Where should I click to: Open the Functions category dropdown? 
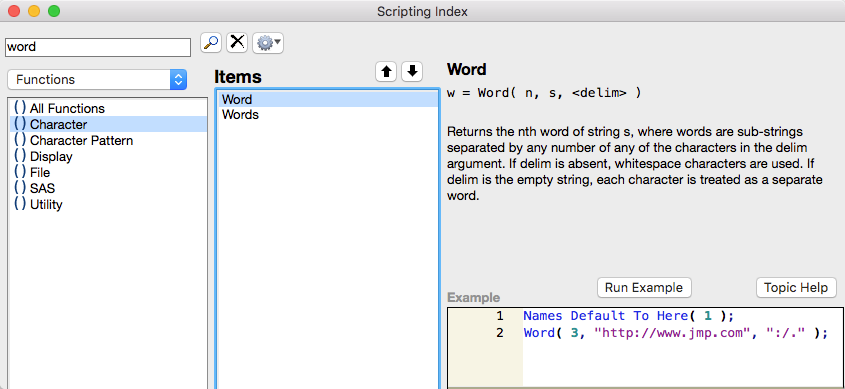98,80
